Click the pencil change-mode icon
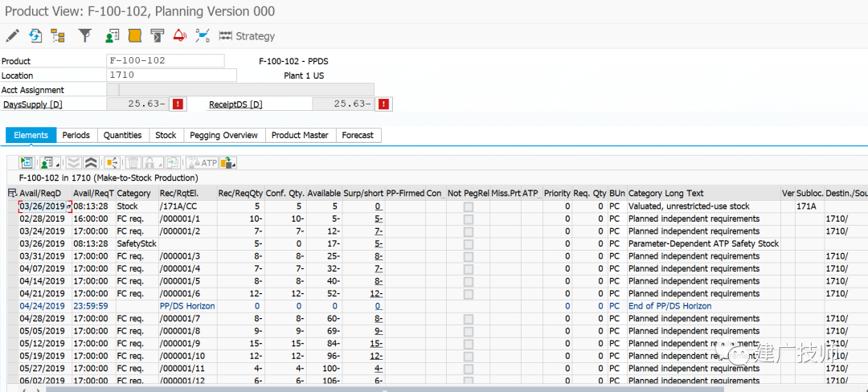The image size is (868, 392). pyautogui.click(x=11, y=36)
